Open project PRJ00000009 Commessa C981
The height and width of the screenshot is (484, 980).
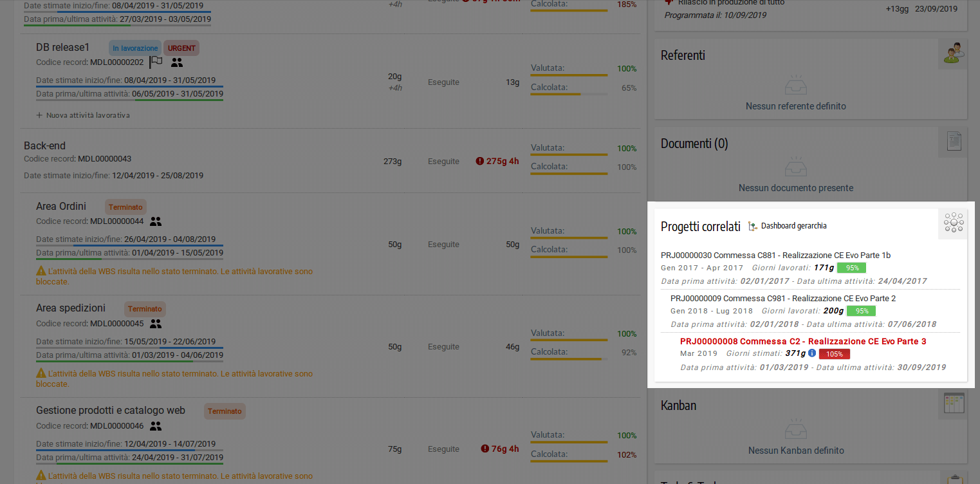pyautogui.click(x=782, y=299)
